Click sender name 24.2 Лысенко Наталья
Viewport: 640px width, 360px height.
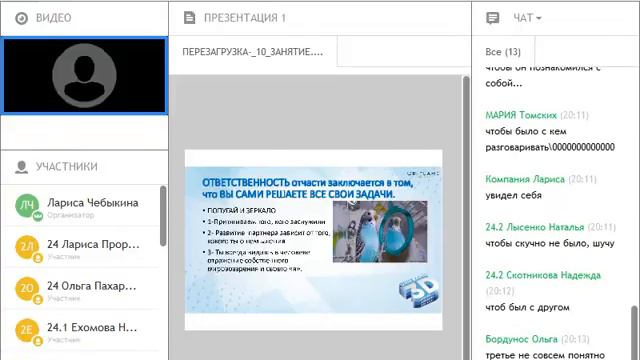tap(535, 227)
